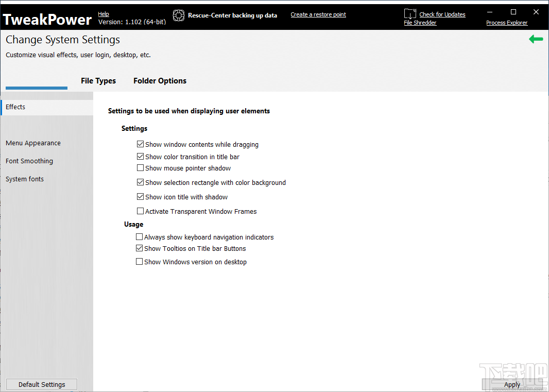Click Create a restore point link
This screenshot has height=392, width=549.
click(318, 14)
